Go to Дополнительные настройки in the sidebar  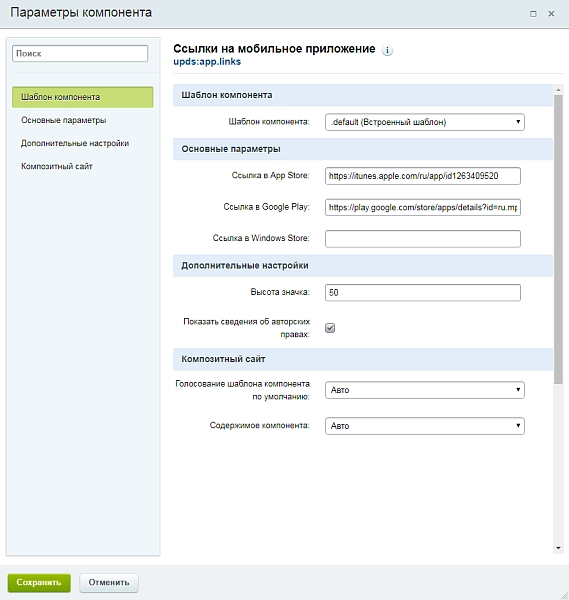click(75, 143)
